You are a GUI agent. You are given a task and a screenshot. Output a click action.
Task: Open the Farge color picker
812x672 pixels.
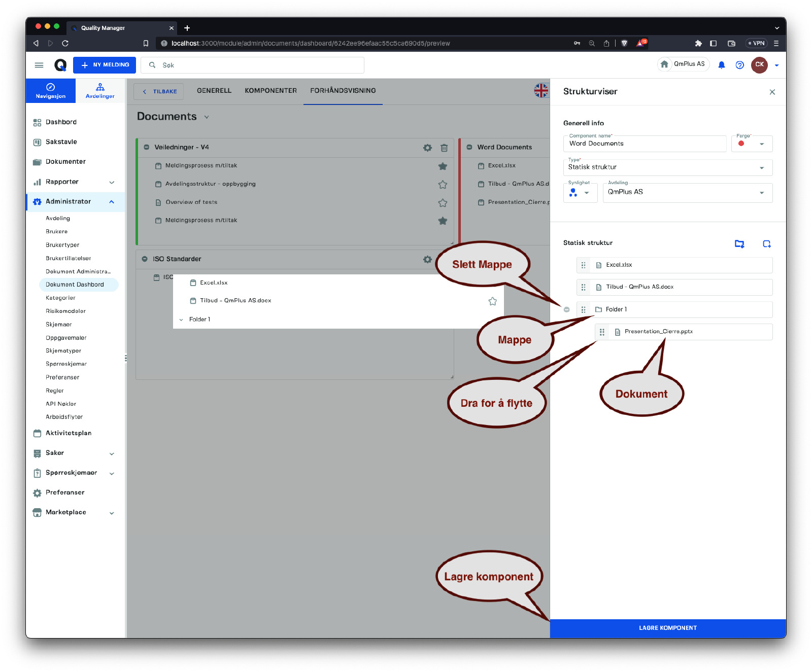752,144
